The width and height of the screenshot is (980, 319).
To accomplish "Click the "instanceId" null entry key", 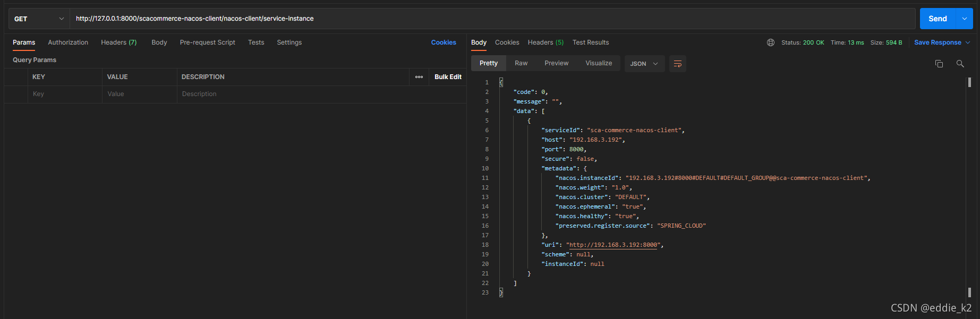I will [x=562, y=264].
